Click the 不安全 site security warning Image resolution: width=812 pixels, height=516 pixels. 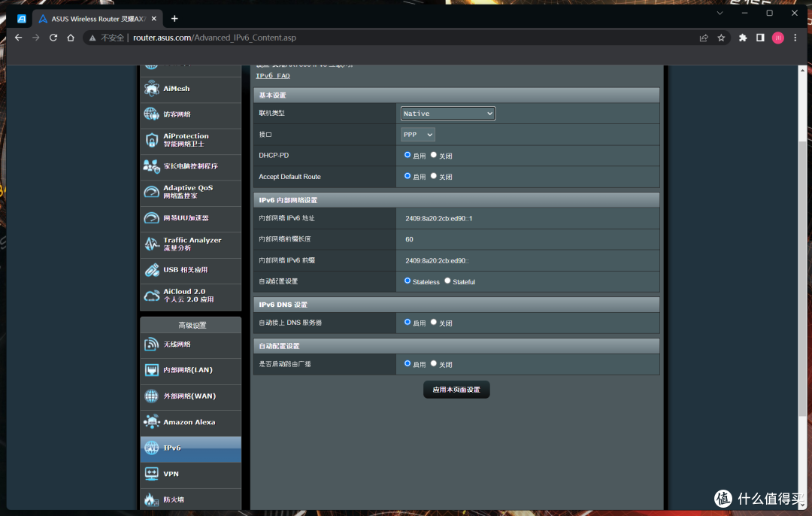pyautogui.click(x=107, y=38)
